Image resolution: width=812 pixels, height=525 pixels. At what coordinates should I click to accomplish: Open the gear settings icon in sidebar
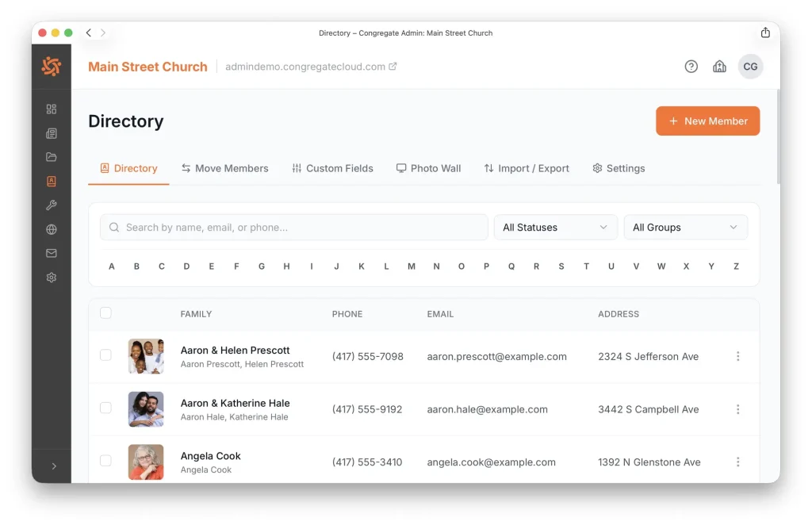(x=52, y=278)
